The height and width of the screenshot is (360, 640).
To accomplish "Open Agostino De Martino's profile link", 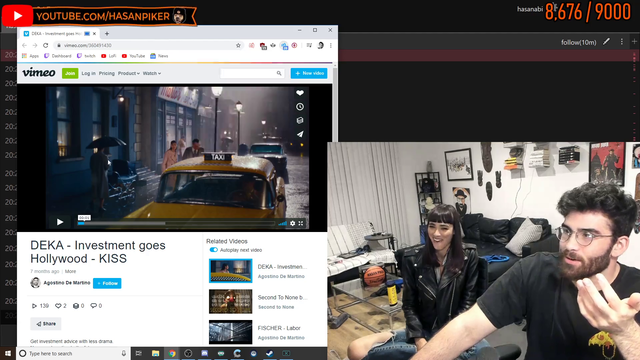I will [x=67, y=282].
